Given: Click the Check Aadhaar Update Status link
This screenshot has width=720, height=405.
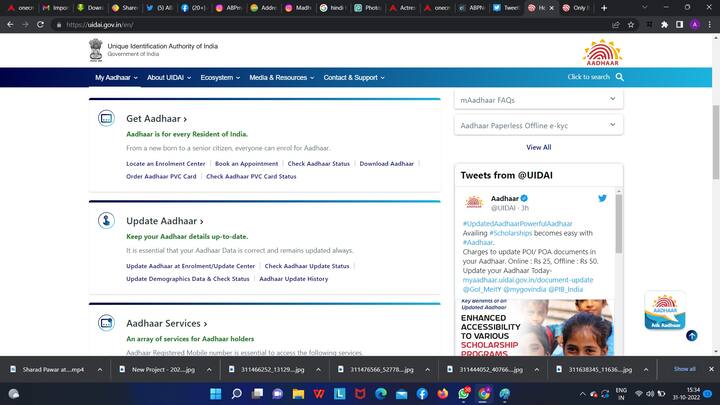Looking at the screenshot, I should 307,266.
